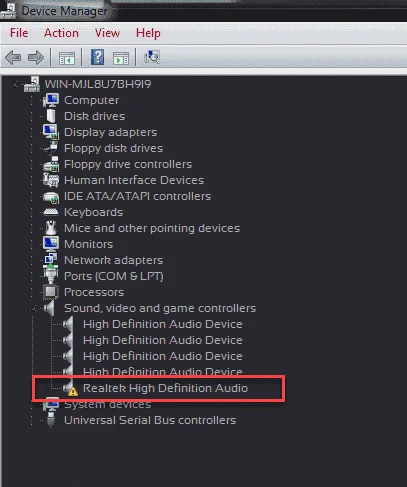Open the Action menu

pyautogui.click(x=61, y=33)
